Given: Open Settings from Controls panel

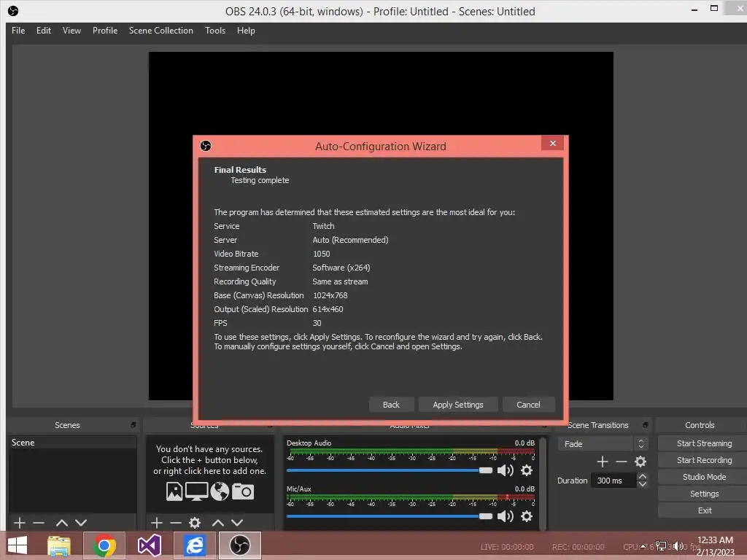Looking at the screenshot, I should [x=704, y=494].
